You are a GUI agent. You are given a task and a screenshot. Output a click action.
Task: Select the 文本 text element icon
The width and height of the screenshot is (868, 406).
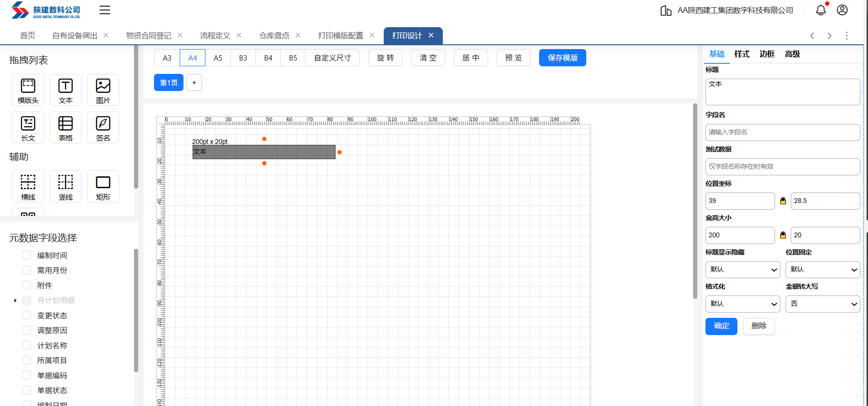[x=65, y=90]
